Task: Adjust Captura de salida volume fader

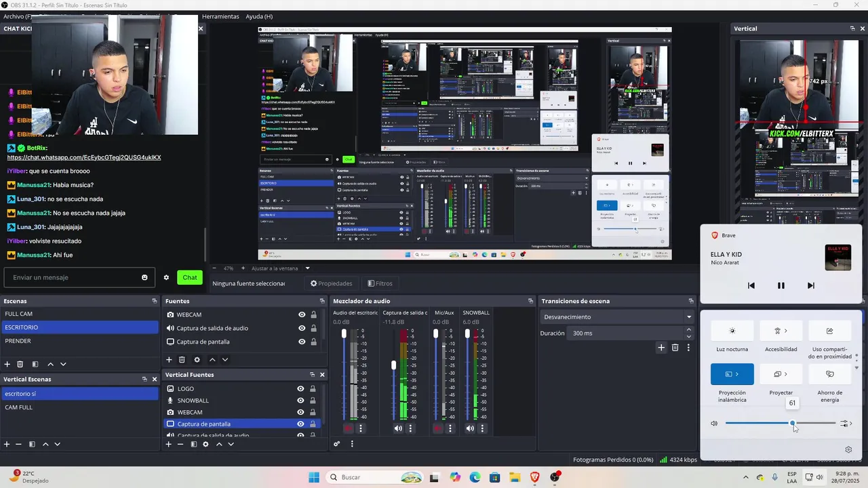Action: point(393,365)
